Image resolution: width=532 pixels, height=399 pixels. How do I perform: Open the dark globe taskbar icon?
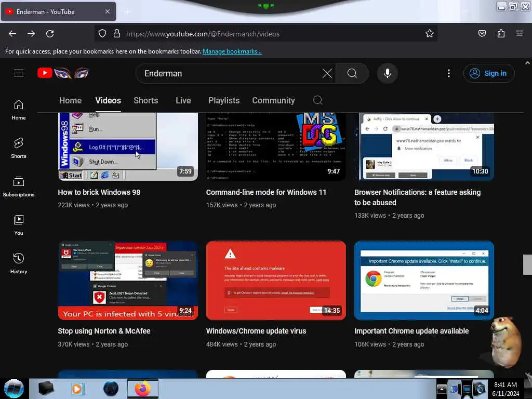tap(111, 389)
